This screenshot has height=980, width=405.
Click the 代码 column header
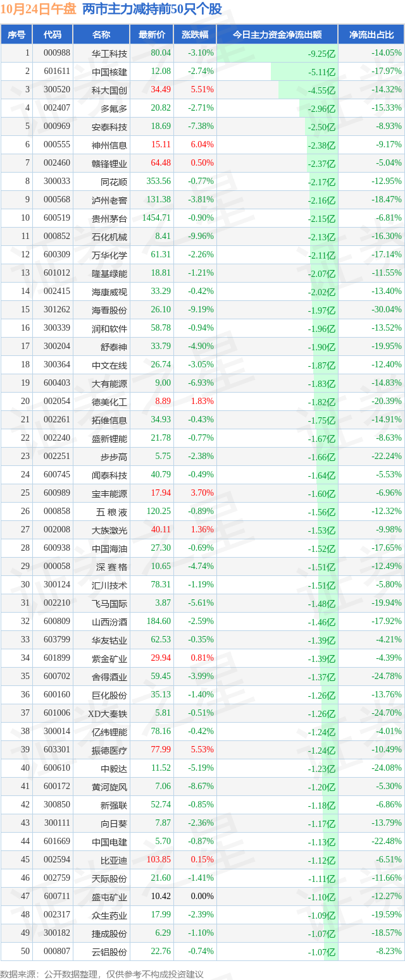tap(53, 35)
